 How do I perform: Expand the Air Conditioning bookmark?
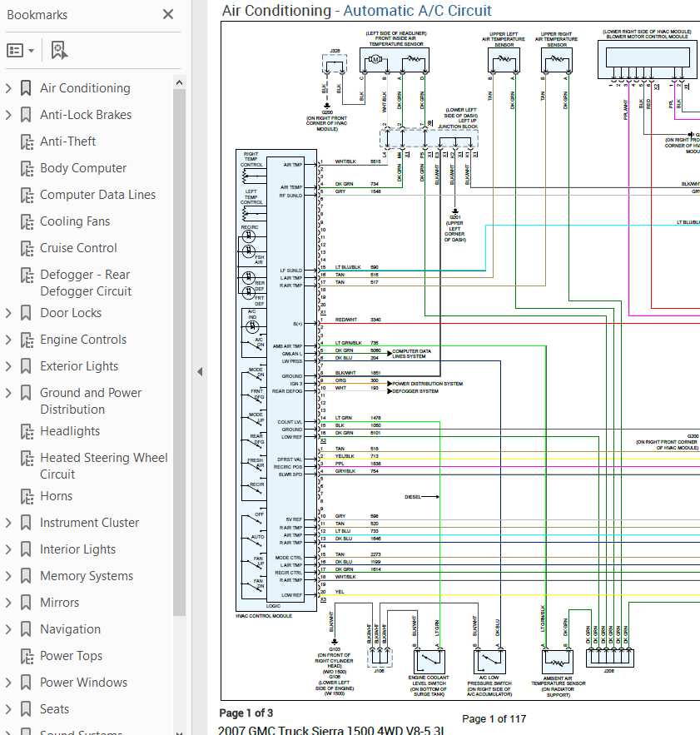(x=8, y=88)
